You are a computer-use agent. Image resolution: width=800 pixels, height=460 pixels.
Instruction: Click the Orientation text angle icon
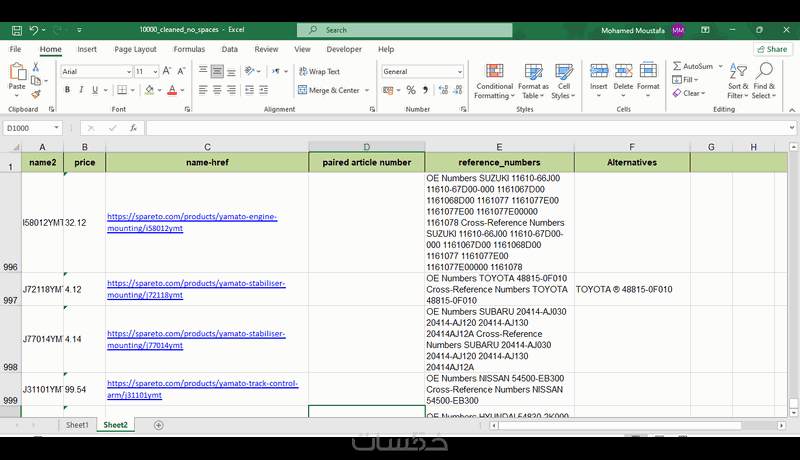[249, 71]
